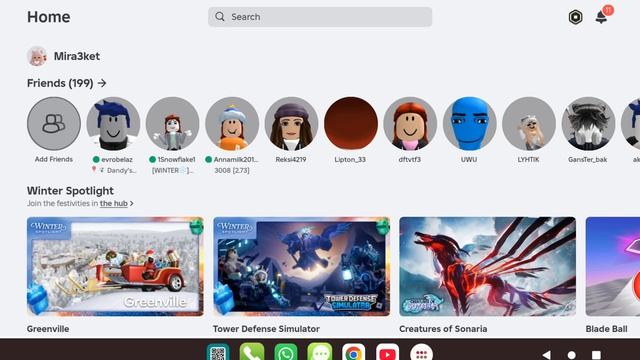Click Tower Defense Simulator title
640x360 pixels.
[x=266, y=329]
